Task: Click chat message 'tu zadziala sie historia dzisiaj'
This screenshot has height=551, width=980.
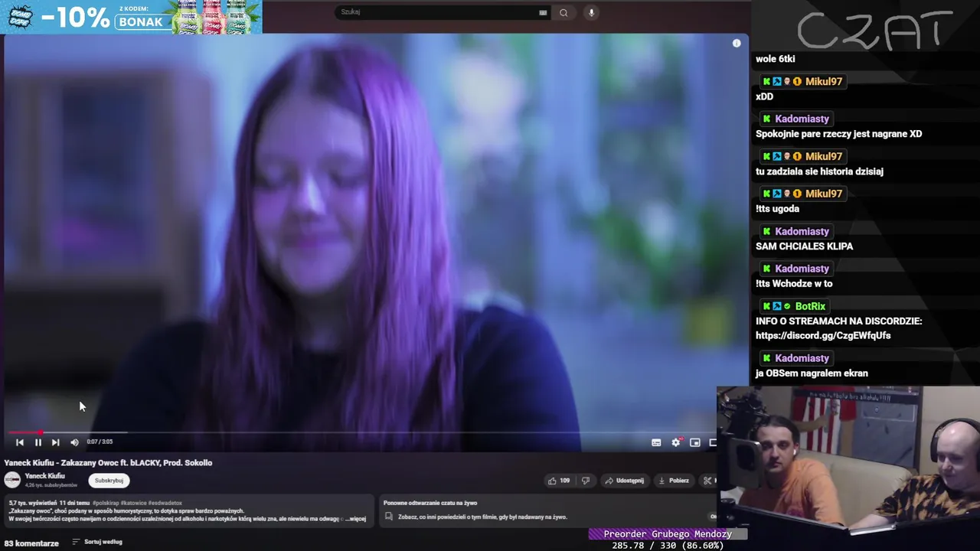Action: pos(819,171)
